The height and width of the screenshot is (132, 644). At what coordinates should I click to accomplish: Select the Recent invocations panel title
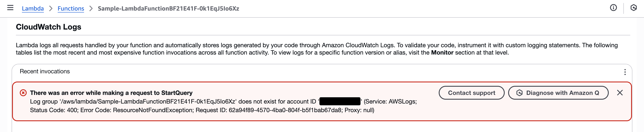(x=45, y=72)
